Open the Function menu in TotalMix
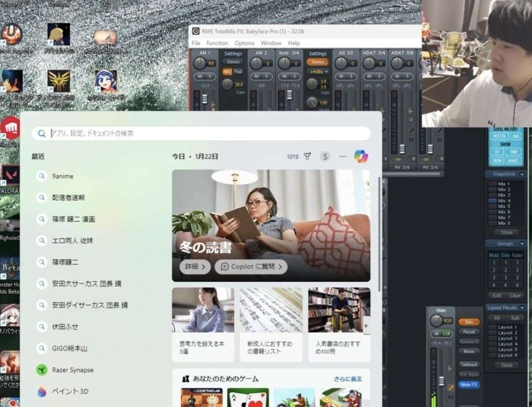The height and width of the screenshot is (407, 532). tap(217, 43)
